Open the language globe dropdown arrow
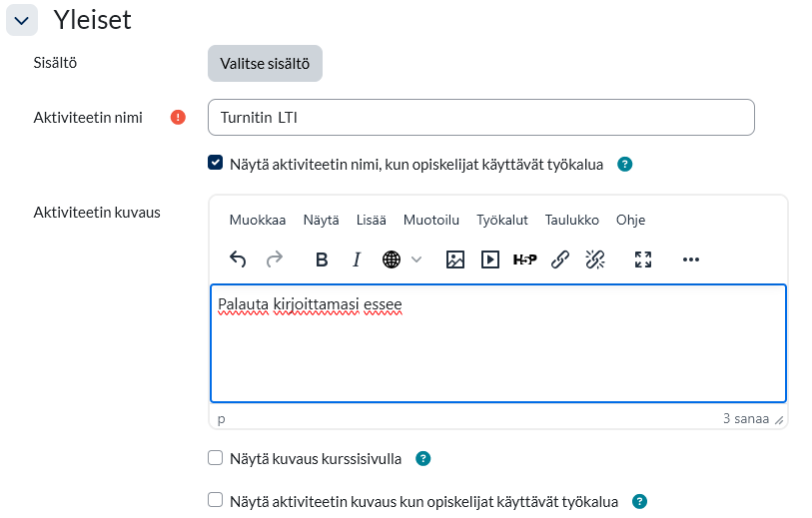 coord(416,259)
